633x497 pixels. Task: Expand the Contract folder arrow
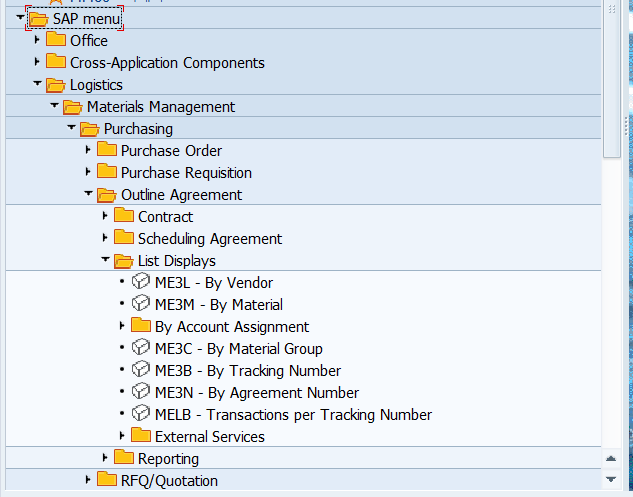[x=105, y=216]
